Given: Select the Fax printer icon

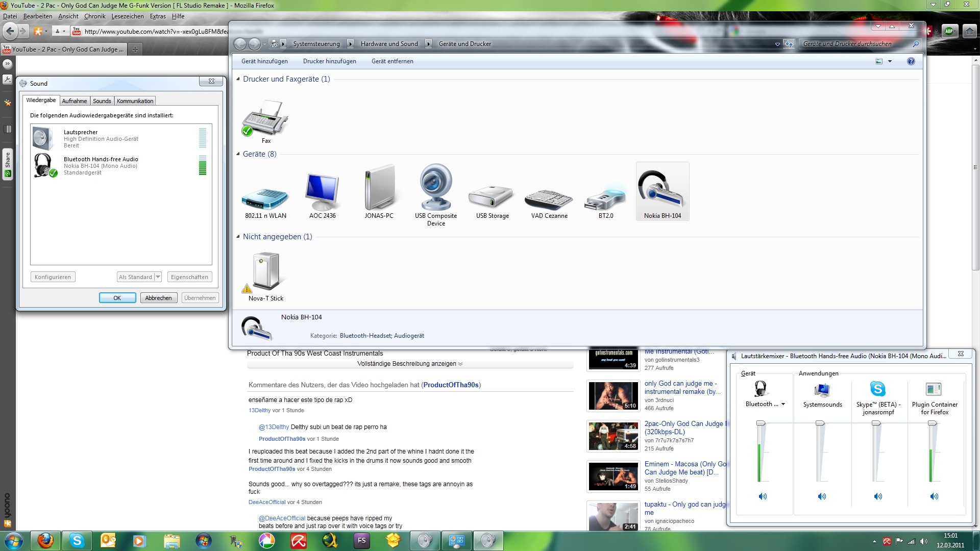Looking at the screenshot, I should pos(265,118).
